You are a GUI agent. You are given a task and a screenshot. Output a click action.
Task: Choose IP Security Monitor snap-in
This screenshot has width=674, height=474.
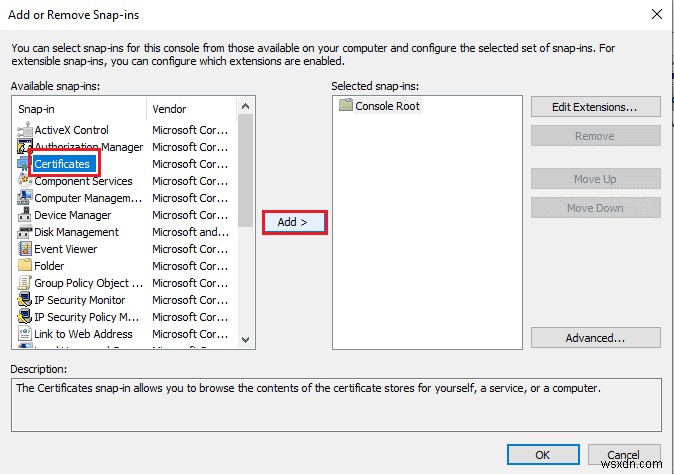point(80,300)
